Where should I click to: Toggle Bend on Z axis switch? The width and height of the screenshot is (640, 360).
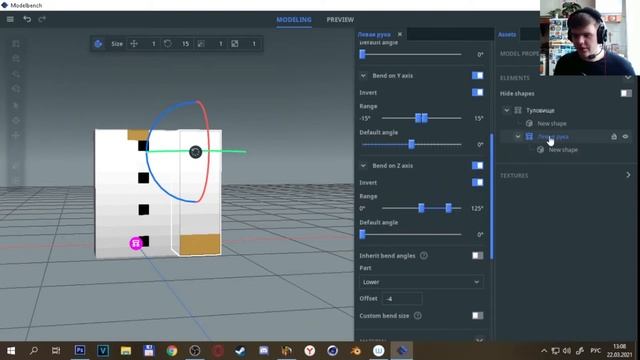tap(477, 165)
